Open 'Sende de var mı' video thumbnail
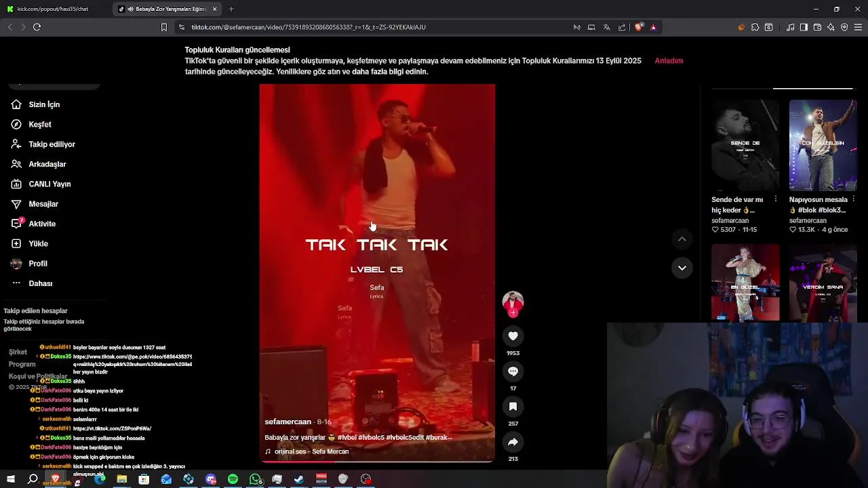The width and height of the screenshot is (868, 488). [x=745, y=145]
